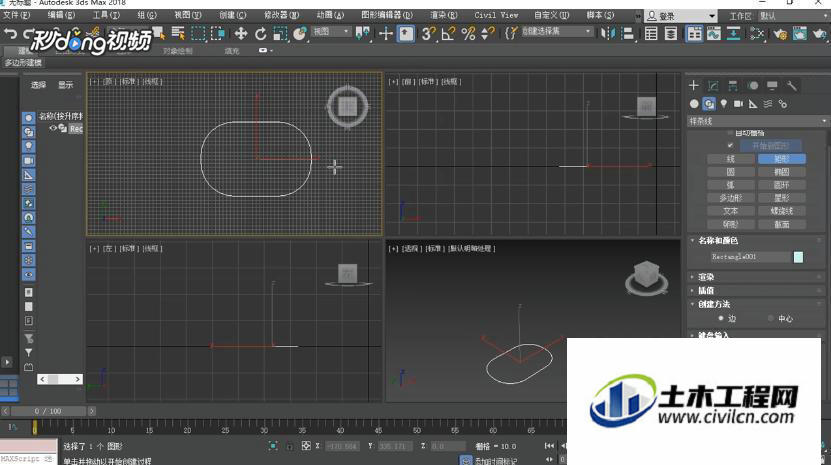This screenshot has width=831, height=465.
Task: Toggle the Angle Snap icon
Action: click(x=448, y=34)
